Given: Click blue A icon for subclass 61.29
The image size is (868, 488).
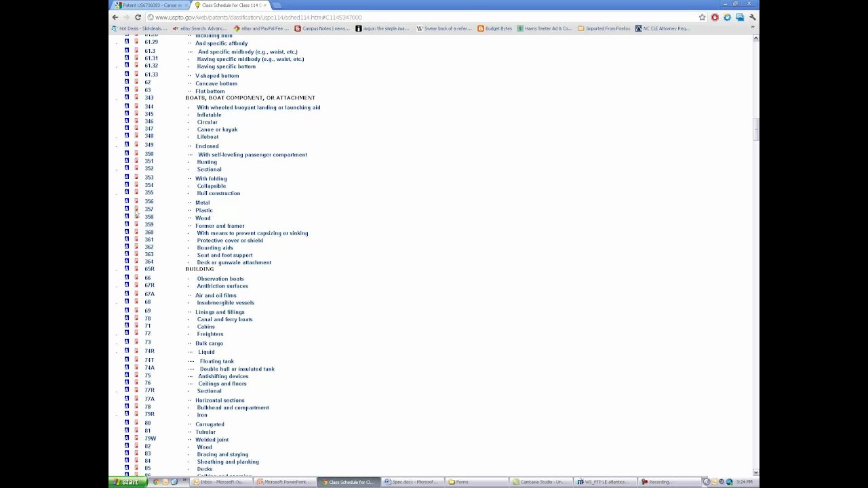Looking at the screenshot, I should (x=126, y=41).
